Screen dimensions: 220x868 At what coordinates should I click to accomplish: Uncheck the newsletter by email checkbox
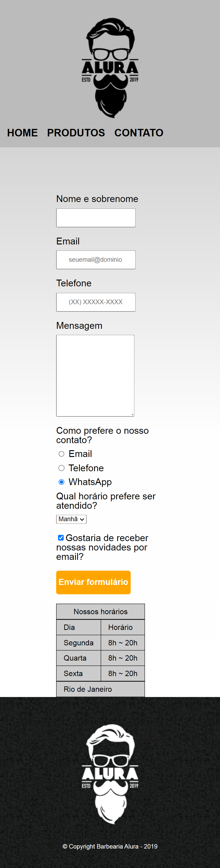(61, 538)
